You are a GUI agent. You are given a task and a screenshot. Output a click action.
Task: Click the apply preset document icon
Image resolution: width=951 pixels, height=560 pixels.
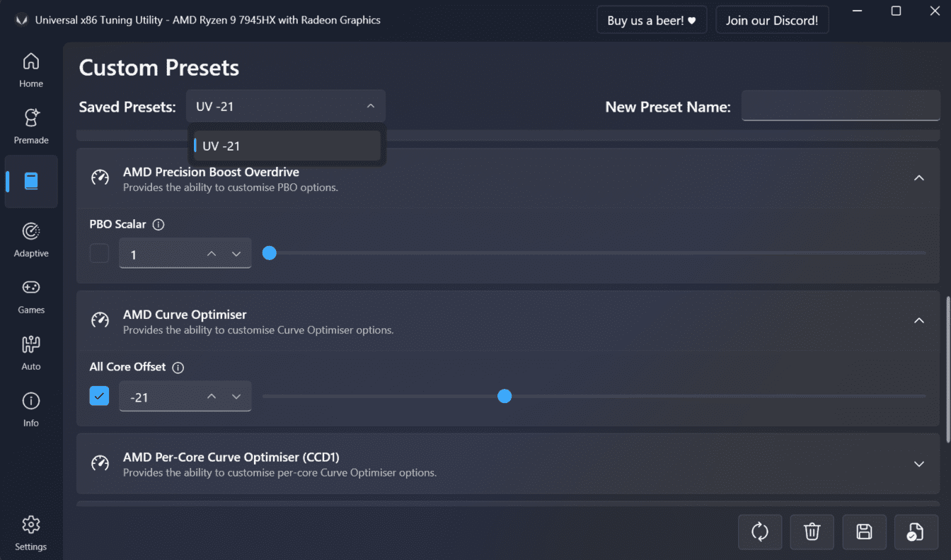point(916,532)
